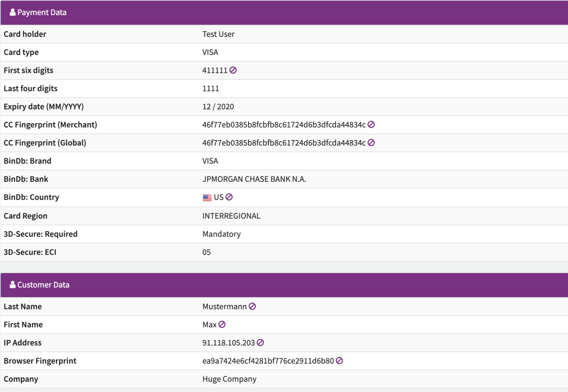This screenshot has width=568, height=392.
Task: Click the BinDb: Country label
Action: click(x=32, y=197)
